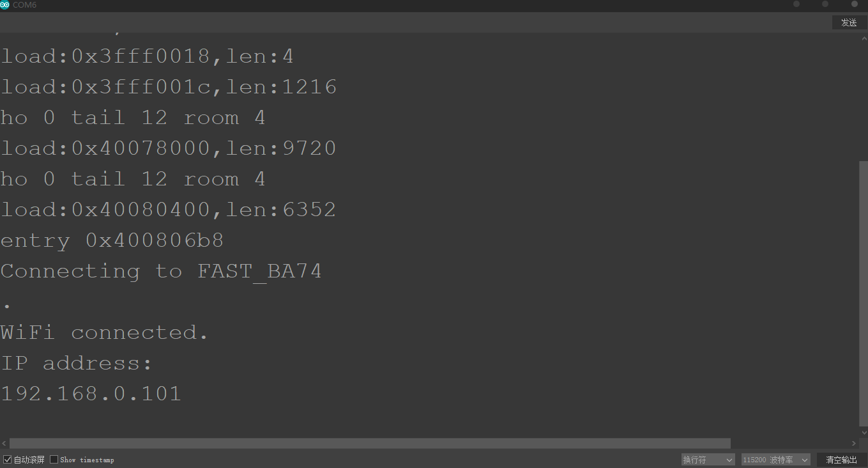The image size is (868, 468).
Task: Click the vertical scrollbar up arrow
Action: coord(864,38)
